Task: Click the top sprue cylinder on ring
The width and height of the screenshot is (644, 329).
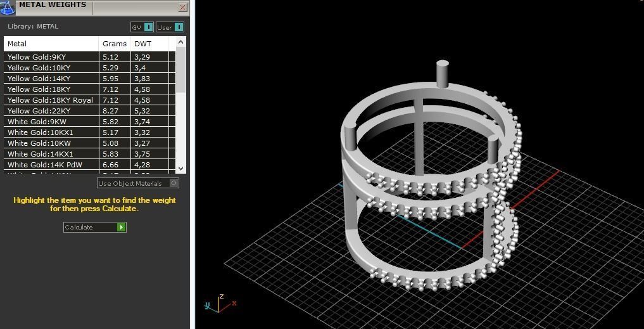Action: pos(442,74)
